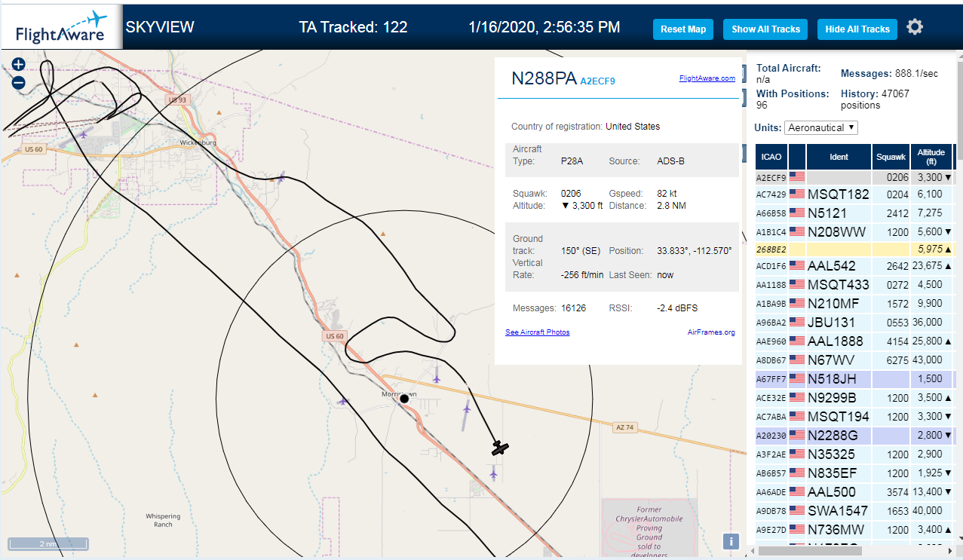Reset the map view
The image size is (963, 560).
683,29
